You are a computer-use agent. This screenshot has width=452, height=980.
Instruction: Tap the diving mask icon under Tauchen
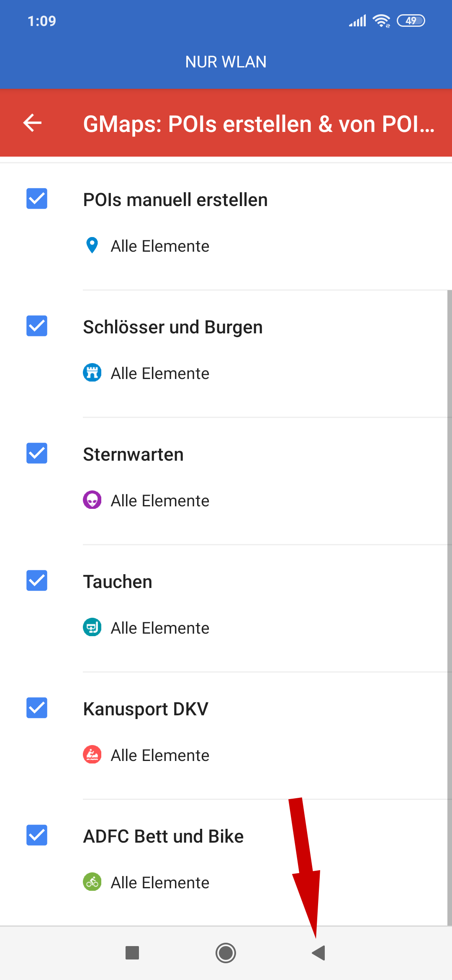(x=92, y=627)
